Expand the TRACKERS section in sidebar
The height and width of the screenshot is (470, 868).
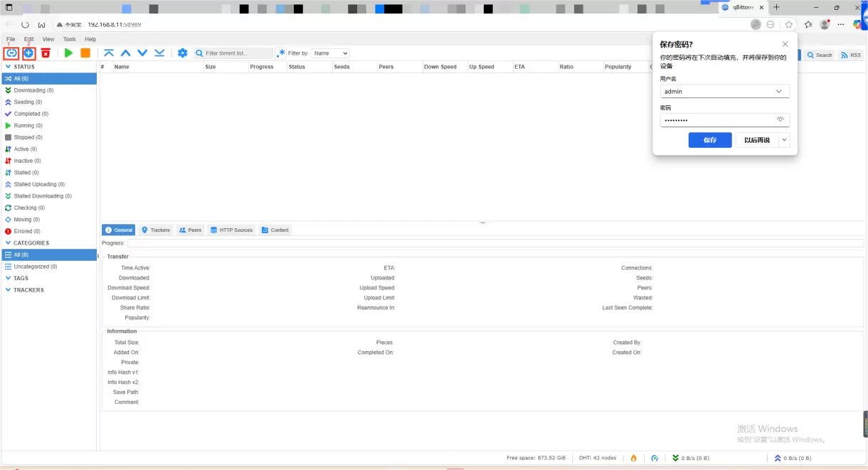point(8,290)
